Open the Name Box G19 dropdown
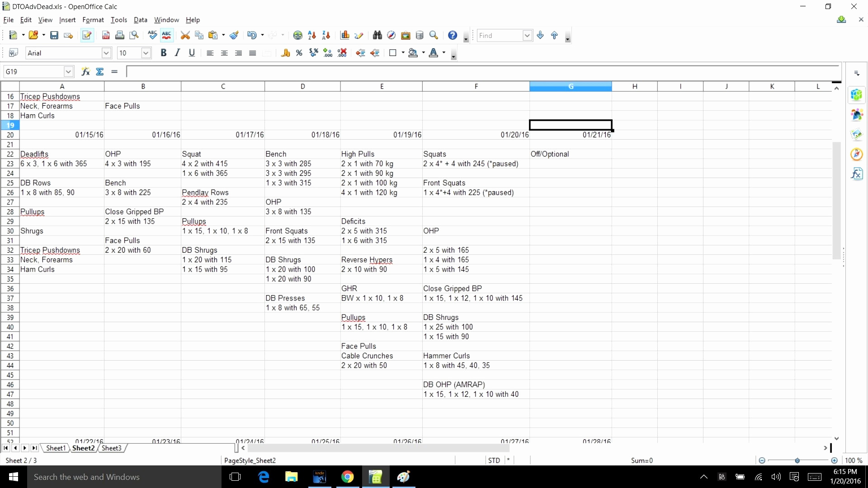 pyautogui.click(x=68, y=71)
